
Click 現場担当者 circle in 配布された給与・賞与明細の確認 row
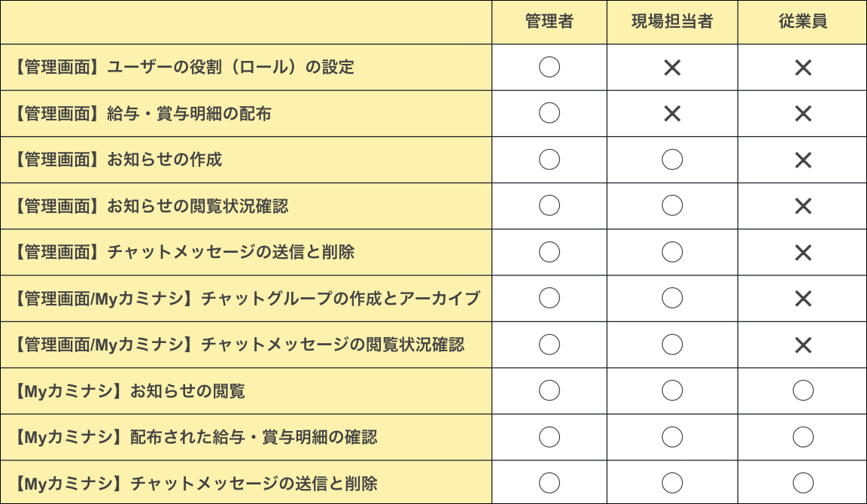point(672,437)
